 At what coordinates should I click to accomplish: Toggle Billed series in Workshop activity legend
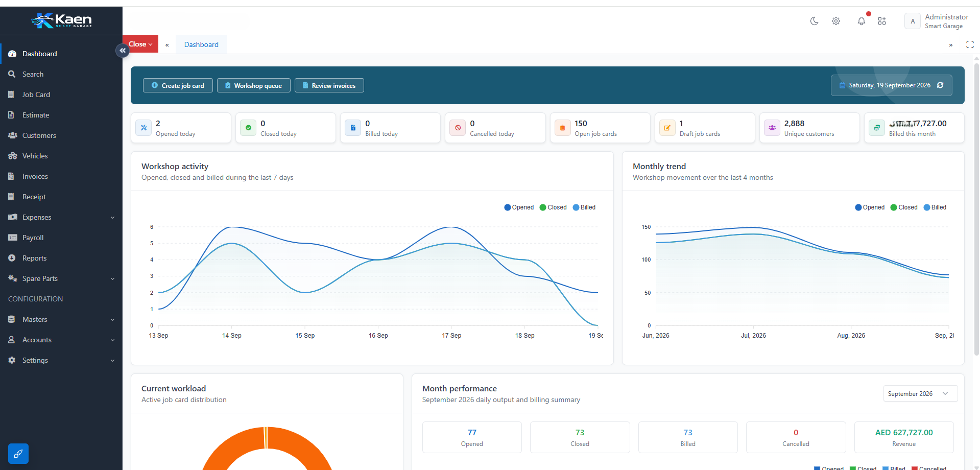(584, 207)
